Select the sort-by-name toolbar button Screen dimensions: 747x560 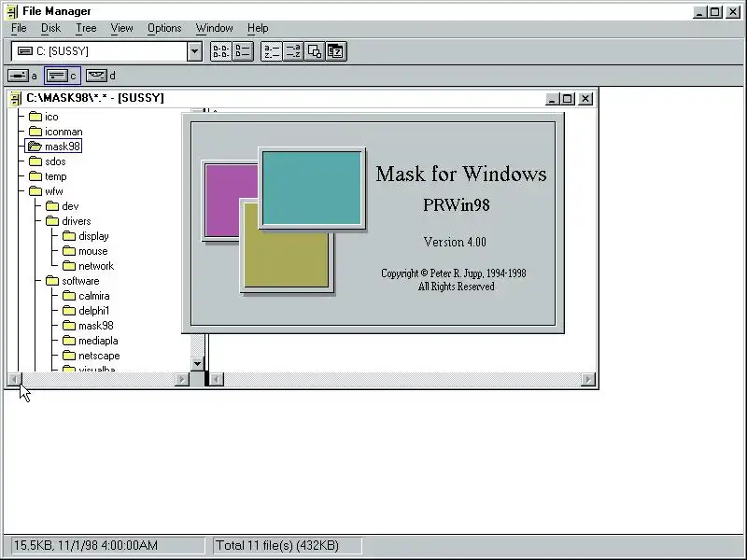point(272,51)
